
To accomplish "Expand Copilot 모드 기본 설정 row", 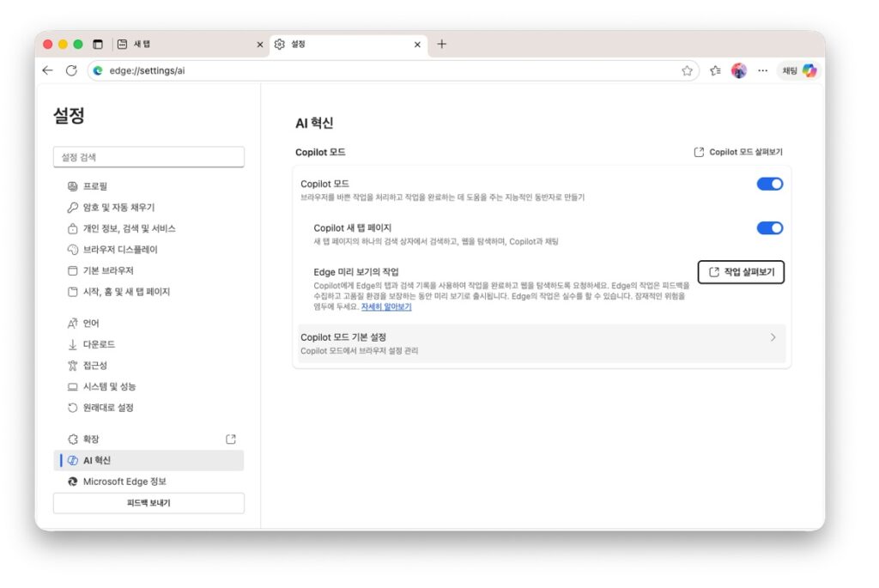I will pos(541,342).
